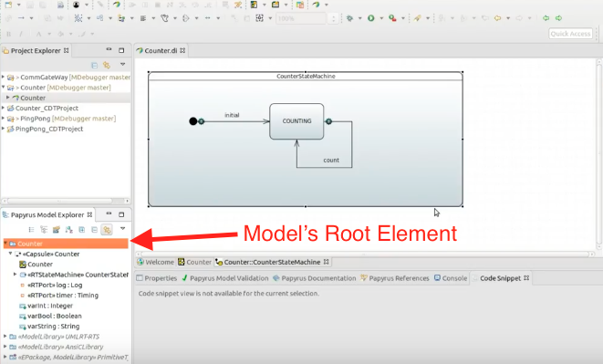This screenshot has width=603, height=364.
Task: Expand the CommGateWay project
Action: (4, 77)
